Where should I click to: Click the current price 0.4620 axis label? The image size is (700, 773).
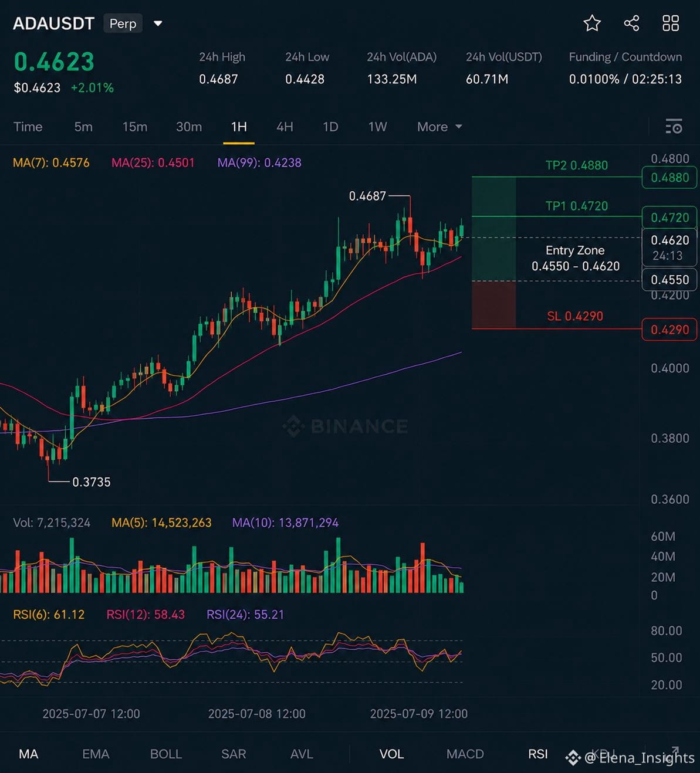670,247
